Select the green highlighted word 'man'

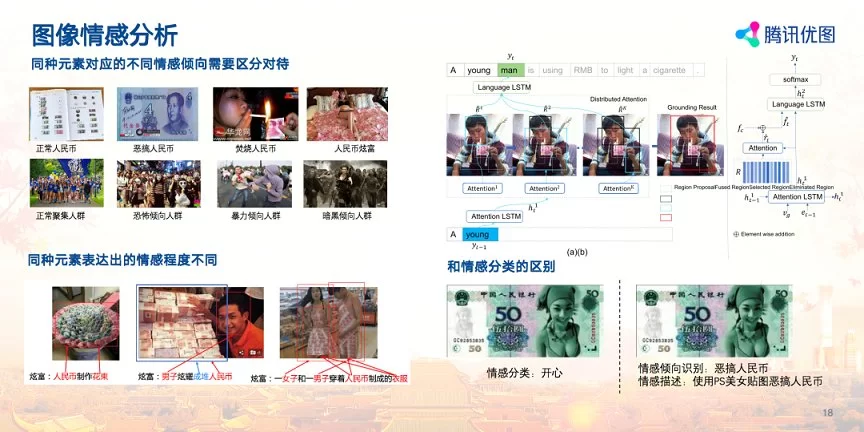510,70
